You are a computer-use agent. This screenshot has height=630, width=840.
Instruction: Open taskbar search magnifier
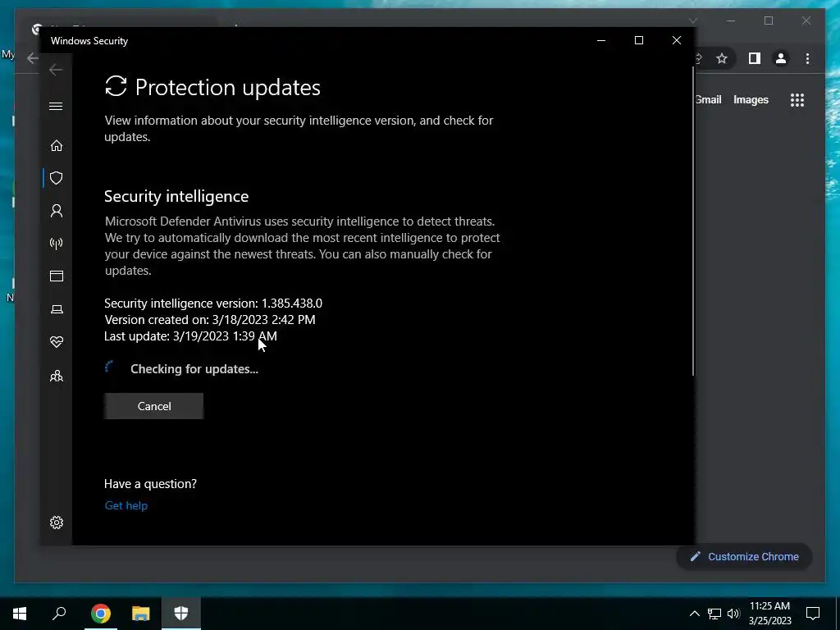coord(59,614)
